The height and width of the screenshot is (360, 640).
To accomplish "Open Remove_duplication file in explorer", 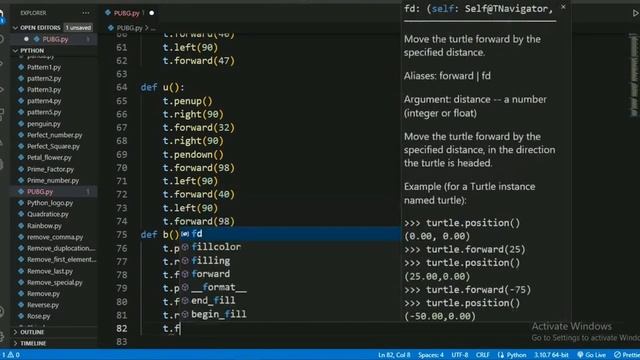I will point(61,248).
